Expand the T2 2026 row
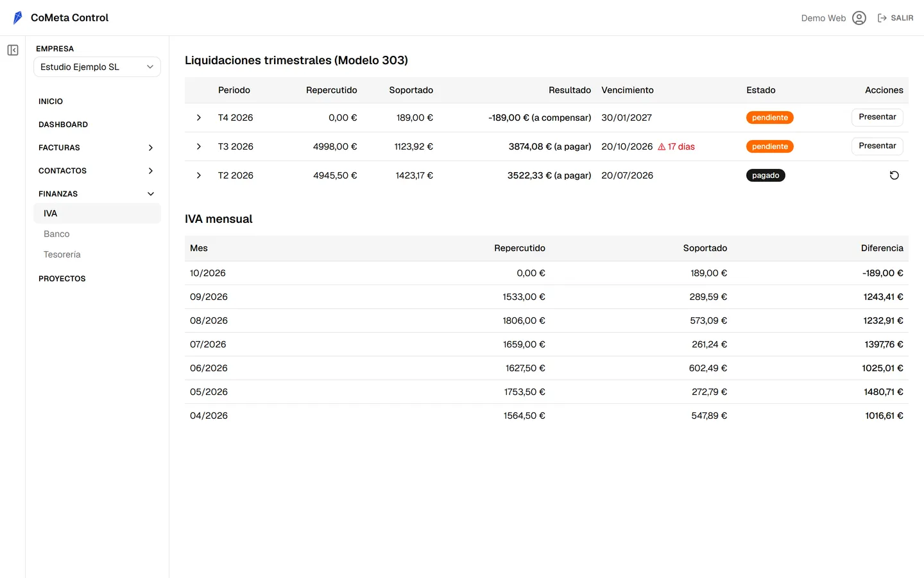The width and height of the screenshot is (924, 578). [199, 175]
